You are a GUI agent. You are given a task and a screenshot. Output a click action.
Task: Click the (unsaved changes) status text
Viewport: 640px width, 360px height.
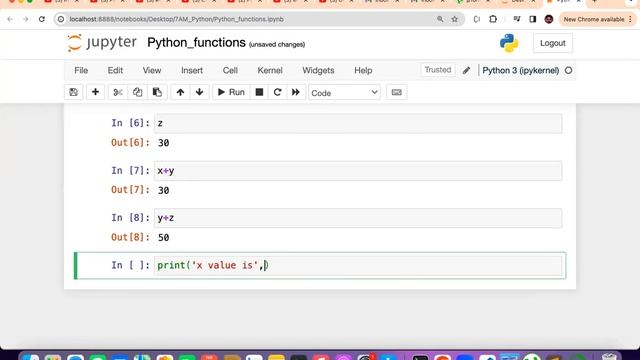point(277,44)
